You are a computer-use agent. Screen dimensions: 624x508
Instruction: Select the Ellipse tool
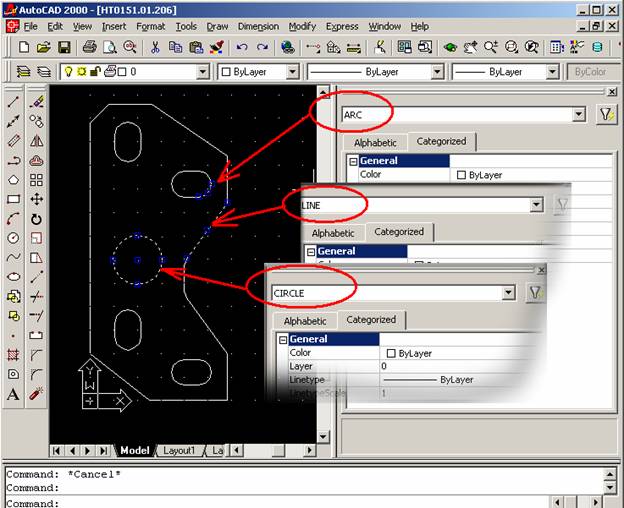coord(13,277)
